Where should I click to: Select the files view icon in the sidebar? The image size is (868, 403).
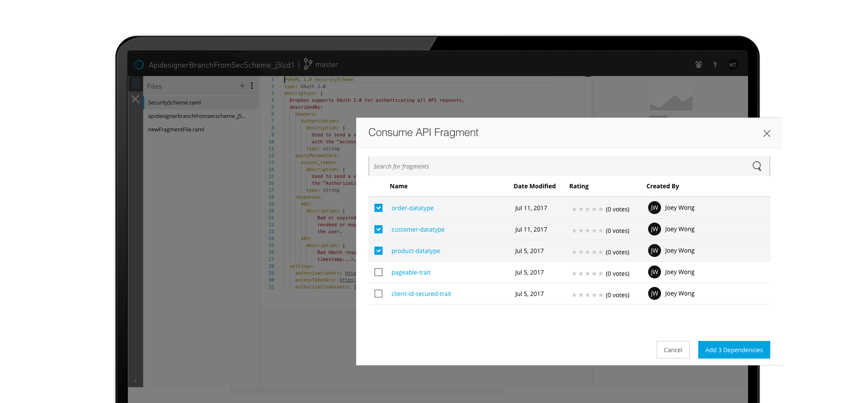135,84
